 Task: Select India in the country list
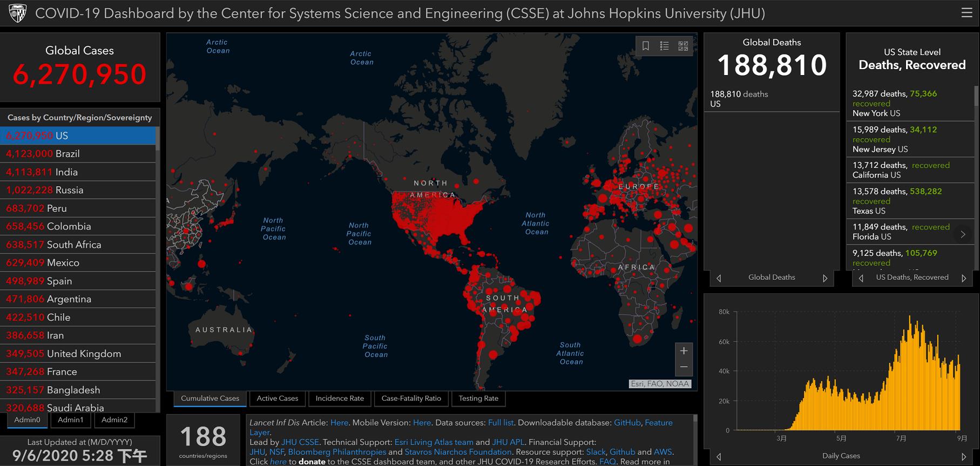point(78,172)
